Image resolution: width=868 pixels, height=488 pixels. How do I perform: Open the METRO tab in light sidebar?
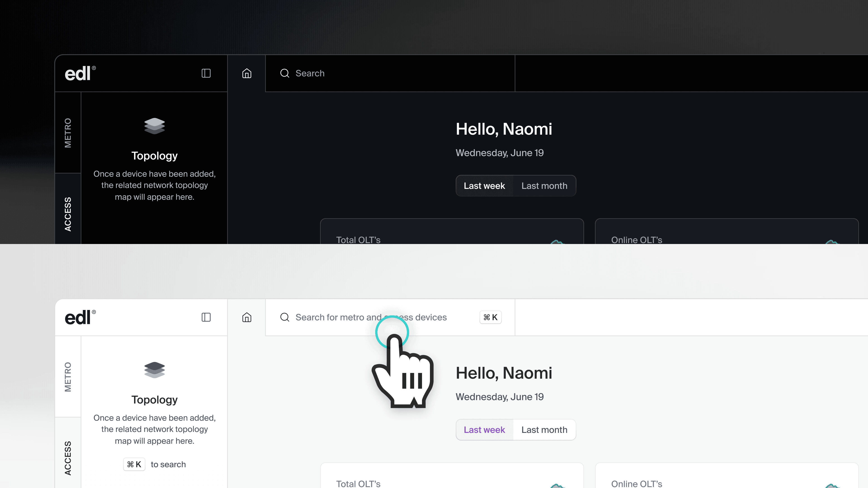(68, 377)
